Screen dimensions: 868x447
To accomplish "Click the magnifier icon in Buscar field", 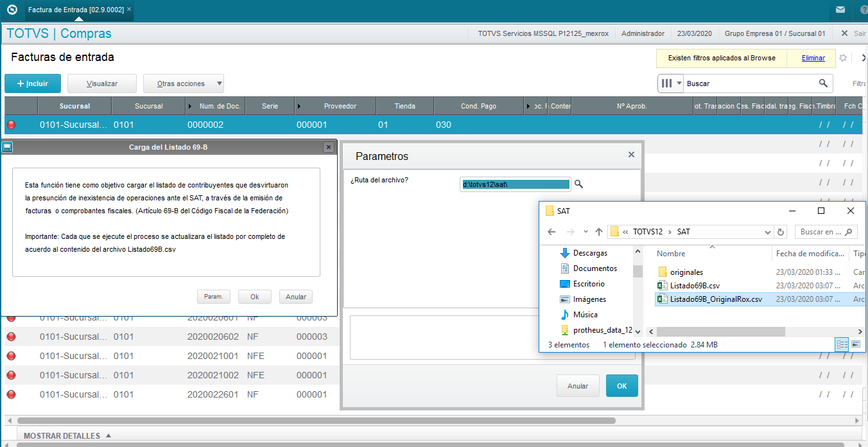I will coord(824,83).
